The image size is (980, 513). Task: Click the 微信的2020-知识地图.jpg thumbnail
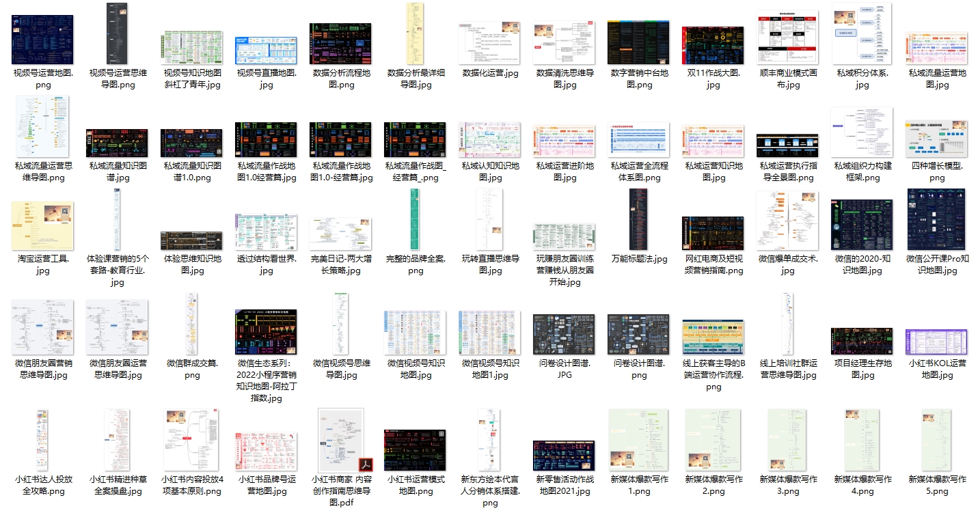click(862, 225)
